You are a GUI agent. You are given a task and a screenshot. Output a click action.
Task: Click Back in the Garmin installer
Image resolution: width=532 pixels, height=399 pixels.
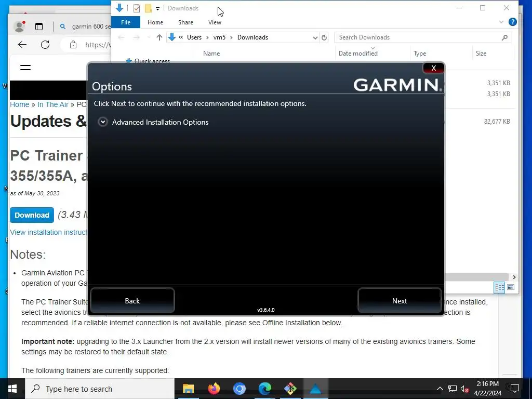coord(132,301)
